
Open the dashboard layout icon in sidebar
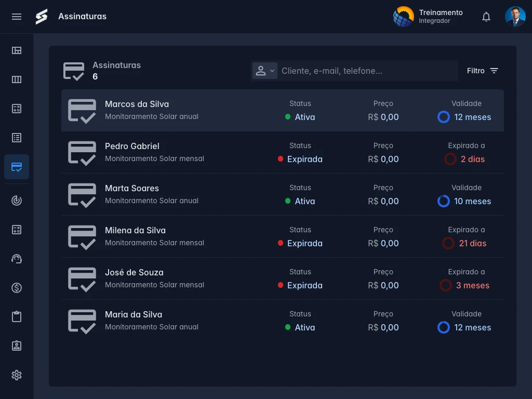pyautogui.click(x=17, y=50)
